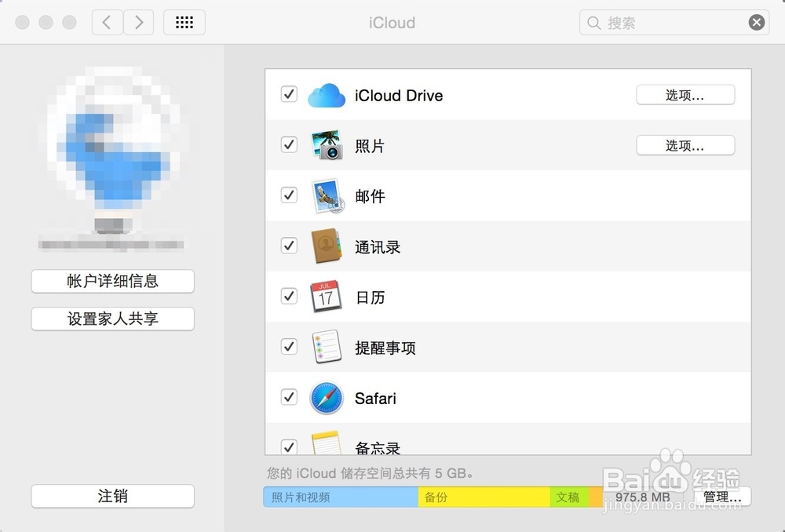Click the iCloud 5 GB storage text
Screen dimensions: 785x532
point(370,473)
